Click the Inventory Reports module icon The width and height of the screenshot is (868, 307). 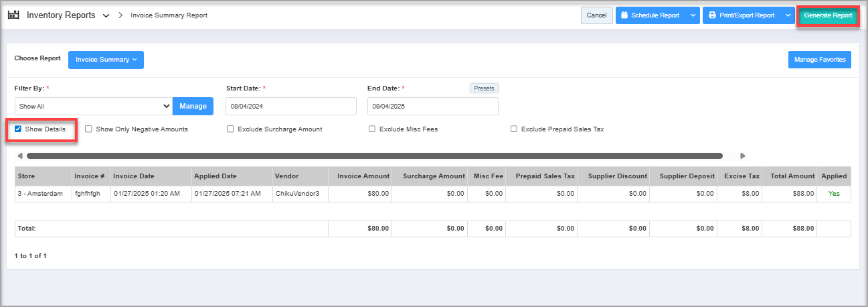(x=13, y=15)
